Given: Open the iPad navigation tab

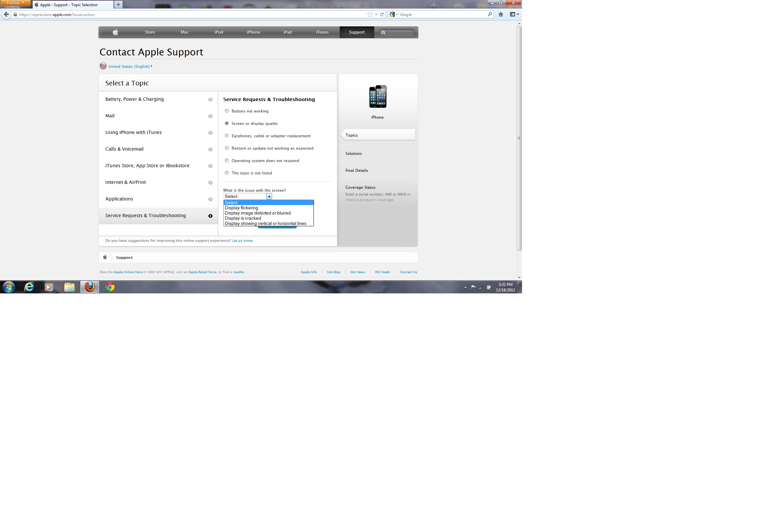Looking at the screenshot, I should [287, 32].
